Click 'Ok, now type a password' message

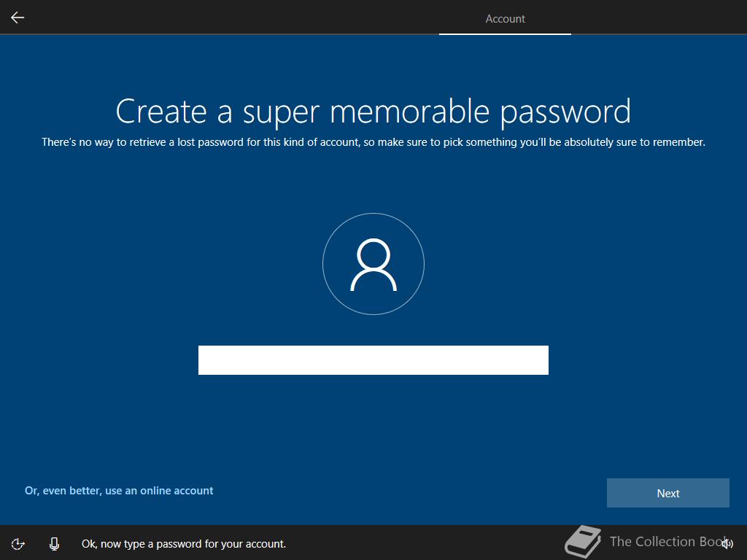click(184, 544)
